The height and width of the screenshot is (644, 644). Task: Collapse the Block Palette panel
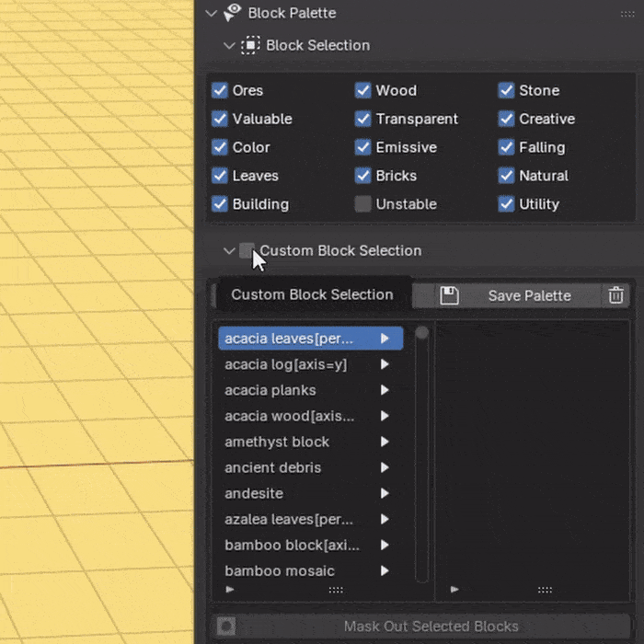(212, 13)
